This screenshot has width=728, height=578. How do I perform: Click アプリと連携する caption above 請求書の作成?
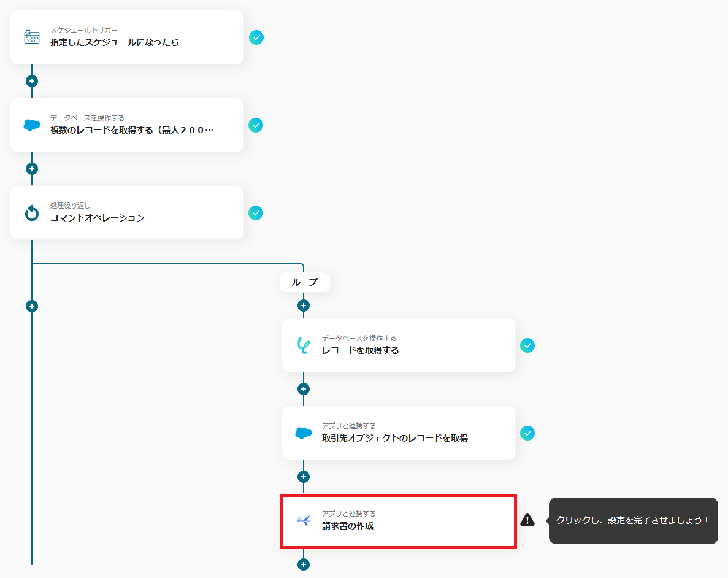pos(349,514)
